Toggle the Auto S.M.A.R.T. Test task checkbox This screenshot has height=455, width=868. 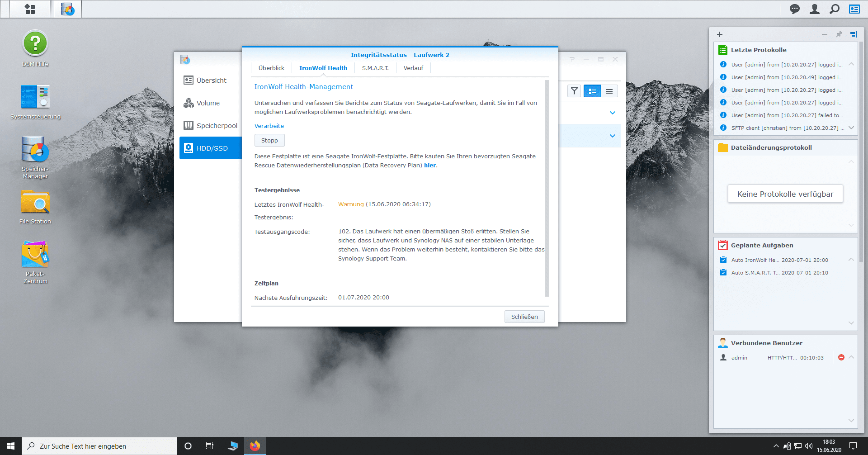pyautogui.click(x=723, y=273)
